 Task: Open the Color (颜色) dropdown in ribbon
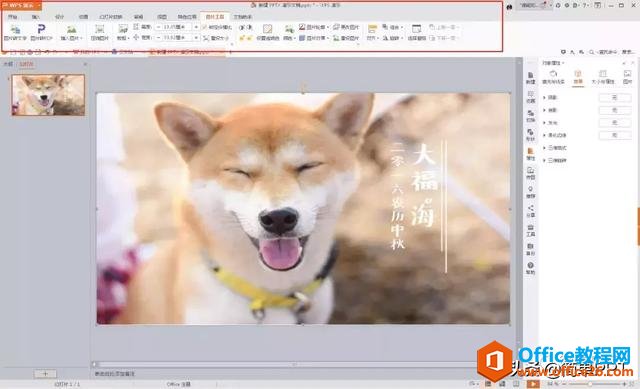289,32
